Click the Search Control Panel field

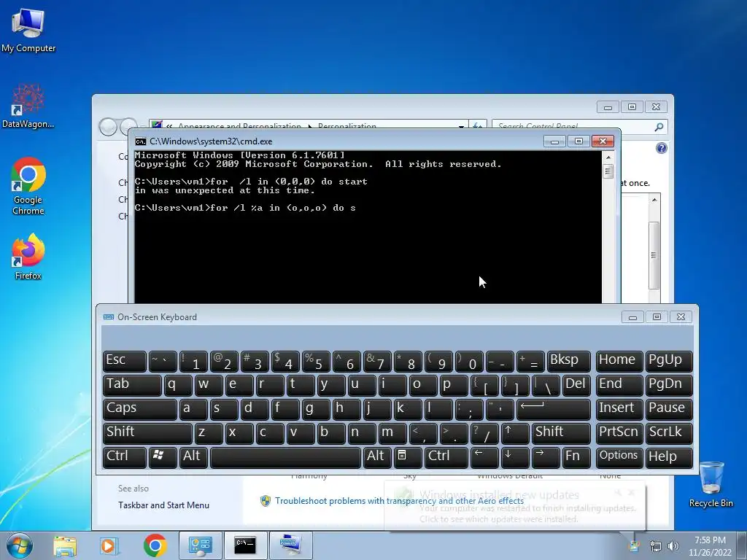573,127
